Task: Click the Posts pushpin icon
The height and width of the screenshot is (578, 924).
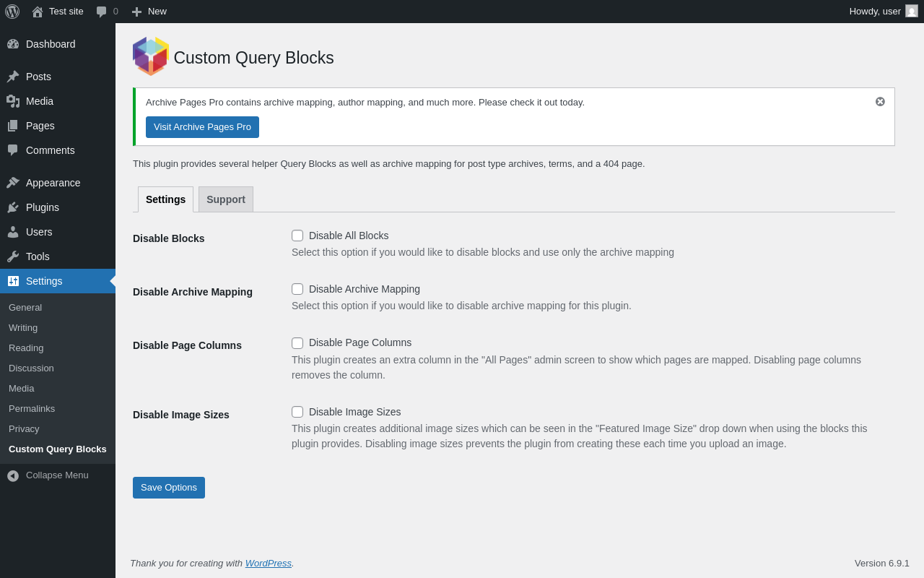Action: point(13,77)
